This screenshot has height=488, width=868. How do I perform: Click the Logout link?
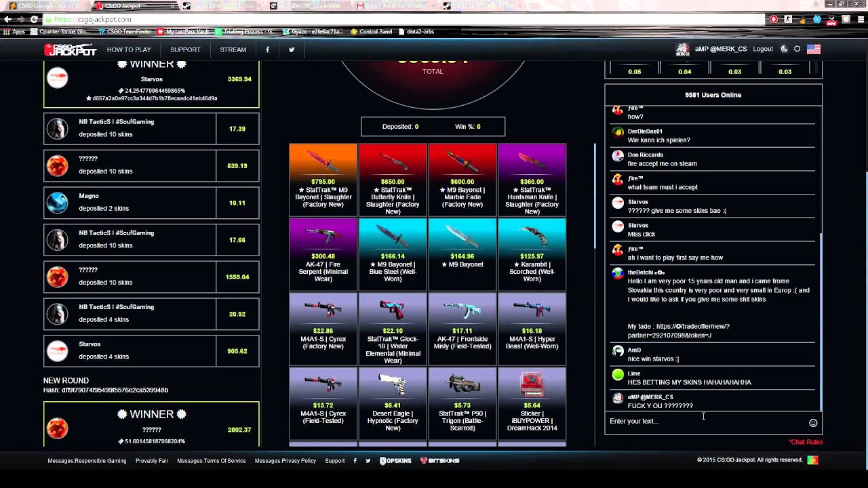pyautogui.click(x=763, y=49)
